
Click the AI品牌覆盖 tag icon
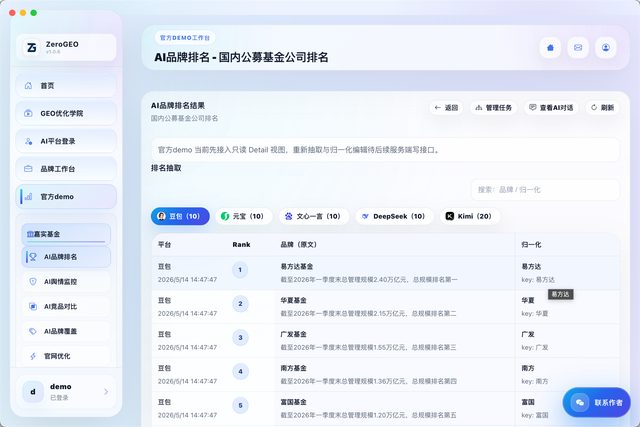pos(33,331)
